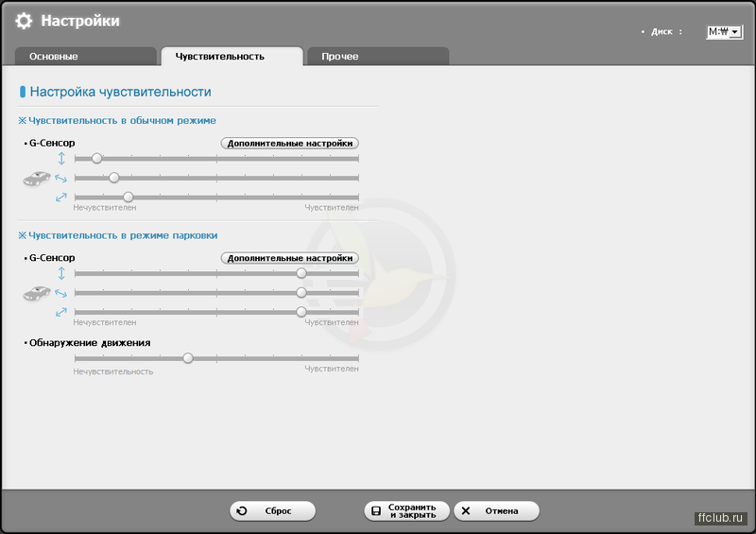Click the parking mode diagonal axis slider handle
The image size is (756, 534).
point(301,312)
